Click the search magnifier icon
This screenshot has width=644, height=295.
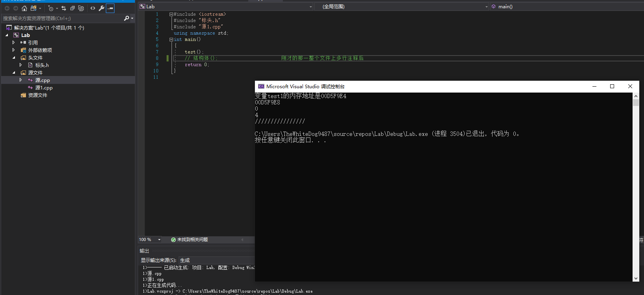pos(126,18)
